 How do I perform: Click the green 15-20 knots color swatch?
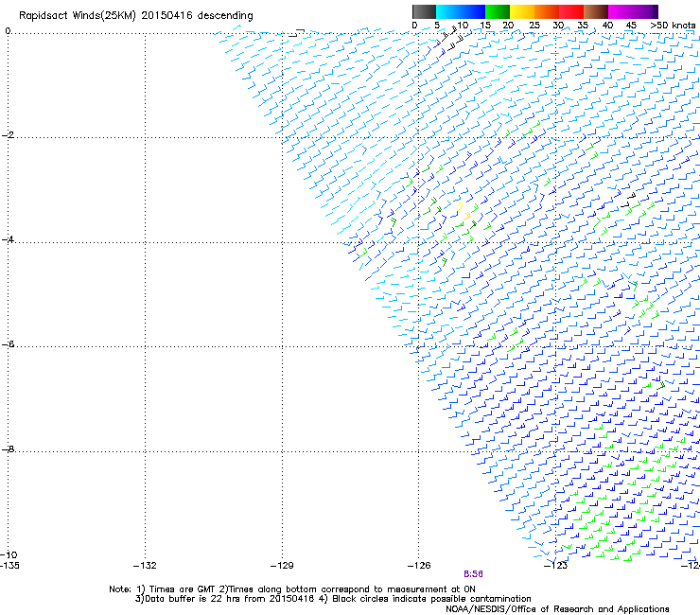pos(498,11)
